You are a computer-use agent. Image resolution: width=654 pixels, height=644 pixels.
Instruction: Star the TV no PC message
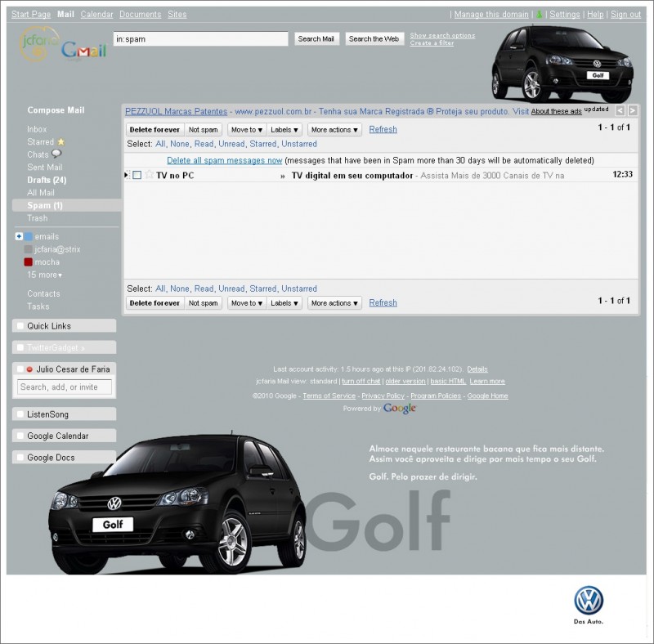[149, 175]
